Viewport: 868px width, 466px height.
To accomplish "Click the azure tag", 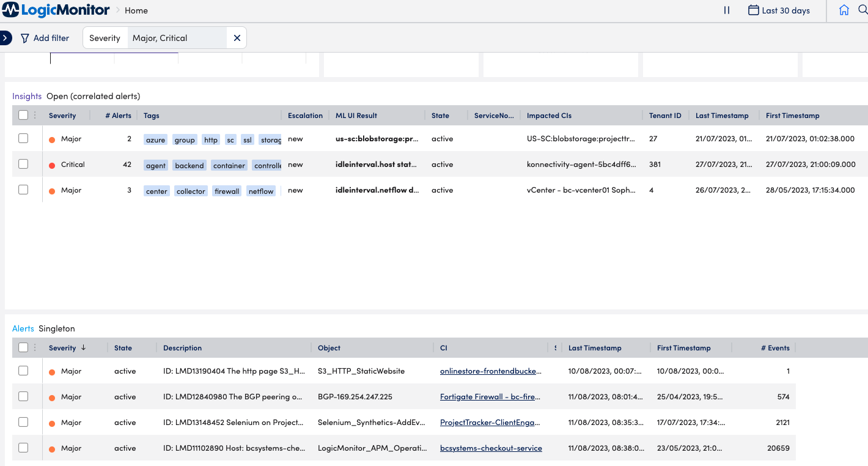I will (155, 140).
